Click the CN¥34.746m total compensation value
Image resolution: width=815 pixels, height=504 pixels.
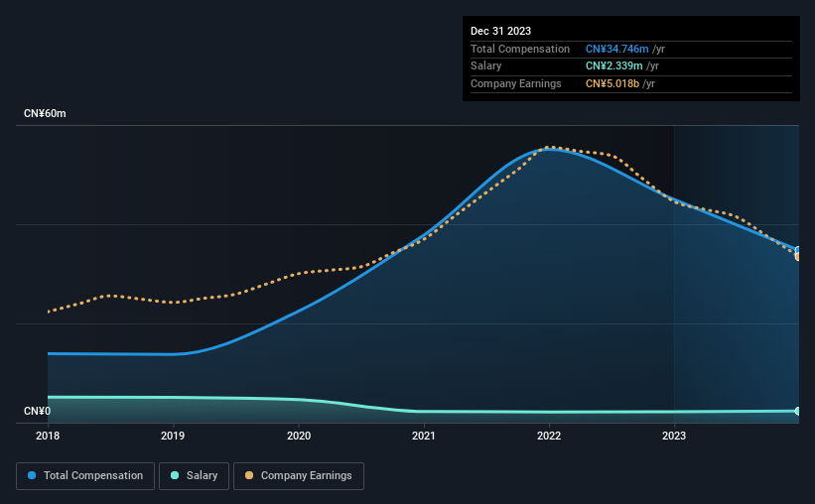(x=617, y=49)
